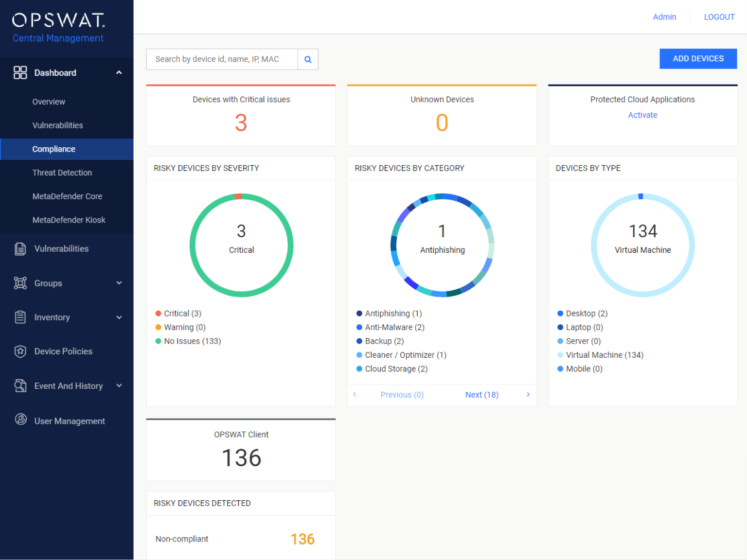Click the search magnifying glass button
Screen dimensions: 747x560
[308, 59]
